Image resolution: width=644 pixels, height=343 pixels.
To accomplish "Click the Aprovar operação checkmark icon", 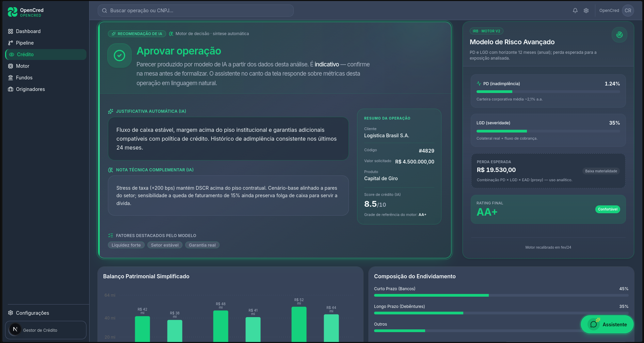I will point(119,56).
